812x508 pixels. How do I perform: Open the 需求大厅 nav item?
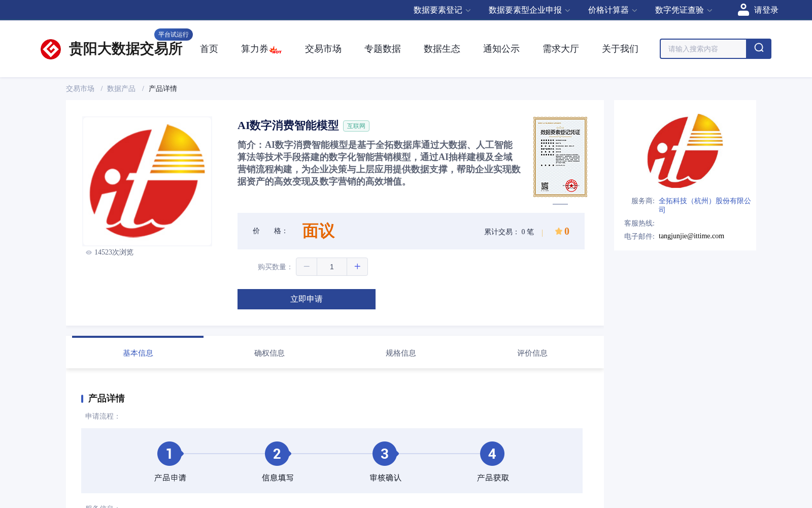coord(561,49)
